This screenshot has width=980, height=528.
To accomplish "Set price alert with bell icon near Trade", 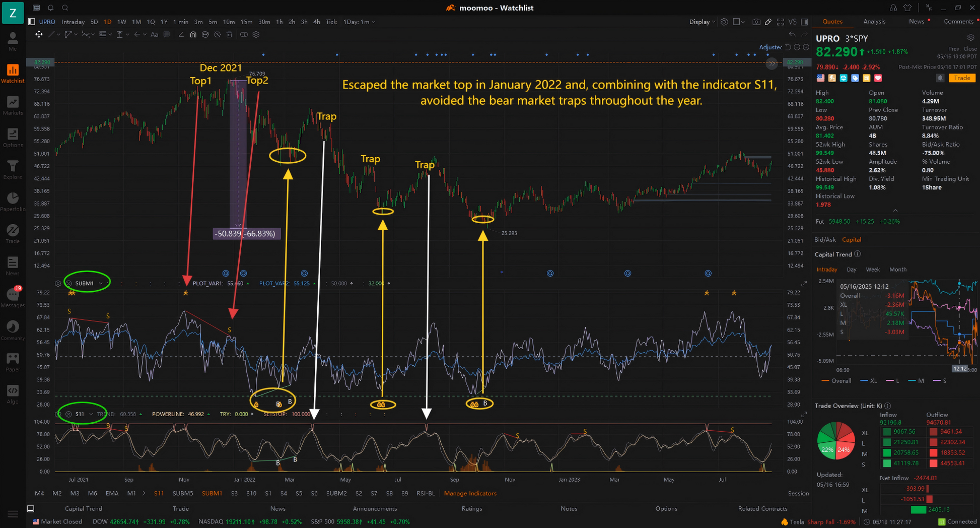I will (940, 78).
